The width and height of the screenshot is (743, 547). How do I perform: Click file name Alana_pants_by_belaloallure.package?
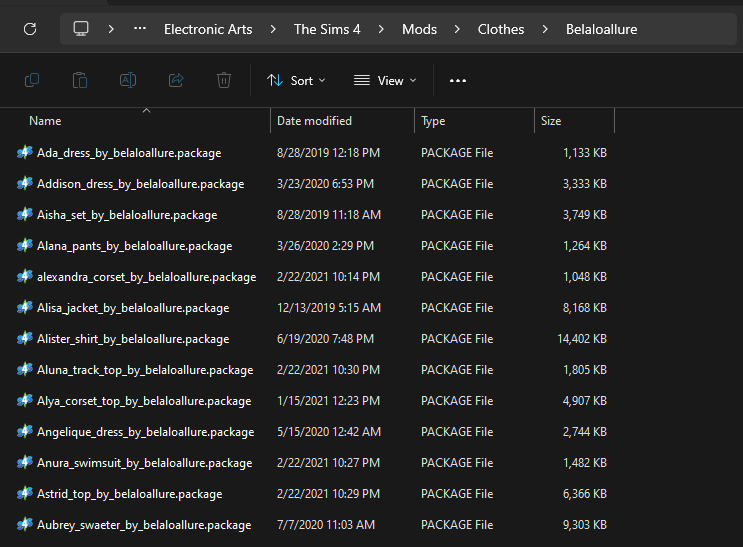[135, 246]
